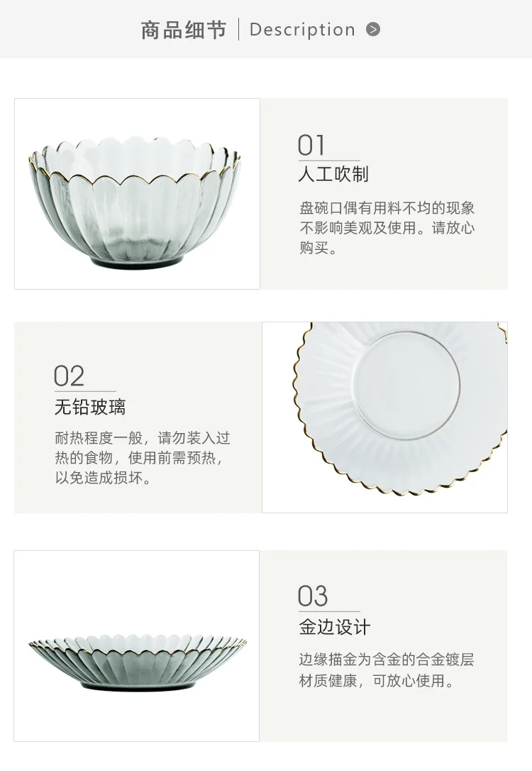Image resolution: width=532 pixels, height=771 pixels.
Task: Select the 商品细节 header title
Action: point(183,30)
